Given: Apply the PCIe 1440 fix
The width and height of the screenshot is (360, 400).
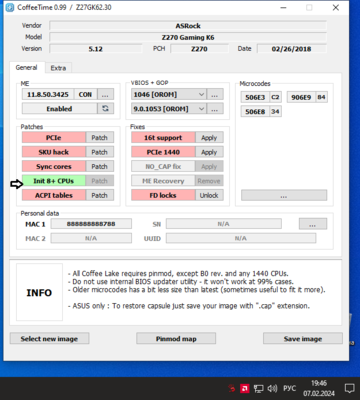Looking at the screenshot, I should [x=209, y=152].
